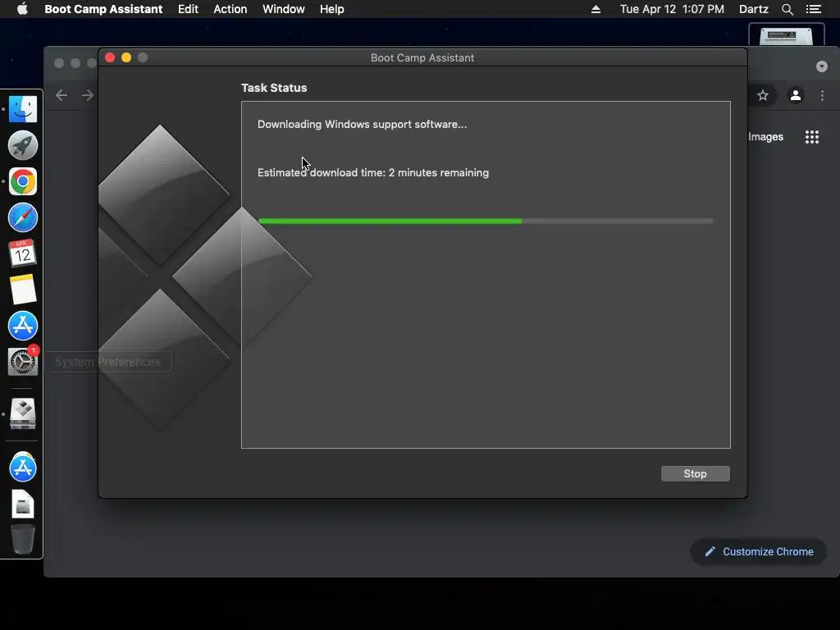The height and width of the screenshot is (630, 840).
Task: Go forward in Chrome window
Action: [x=87, y=95]
